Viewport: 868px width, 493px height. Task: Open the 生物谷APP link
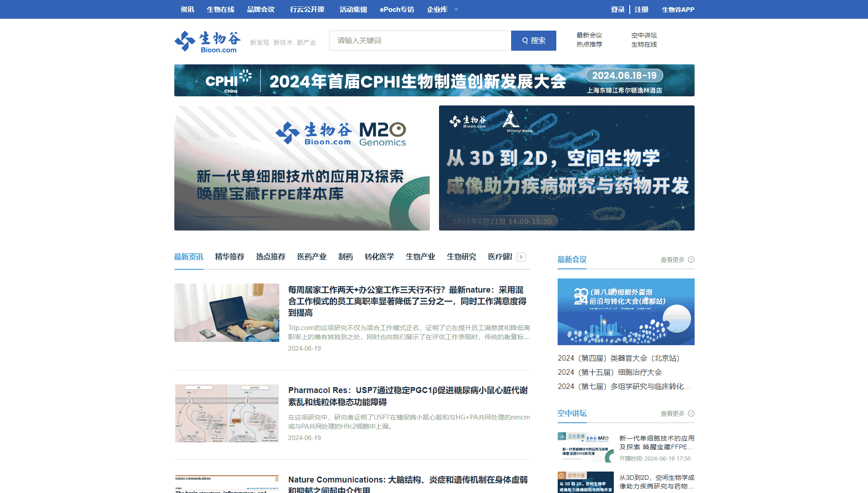pyautogui.click(x=678, y=10)
